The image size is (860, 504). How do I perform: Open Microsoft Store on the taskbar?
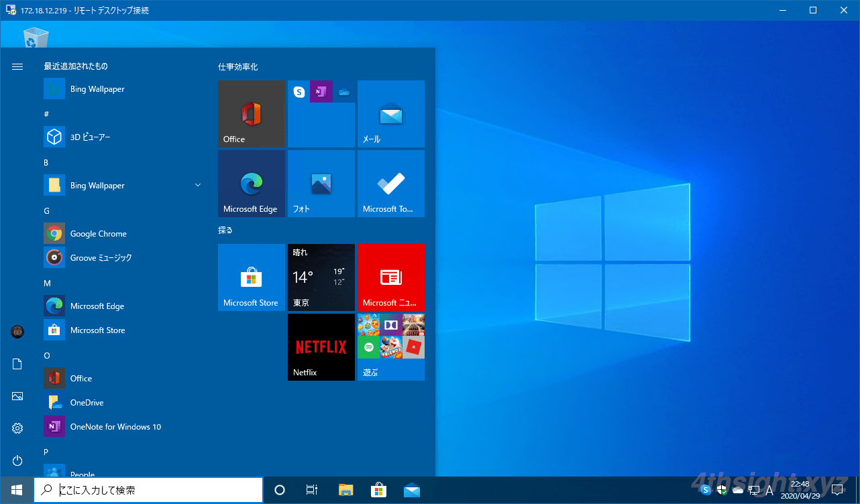click(378, 490)
